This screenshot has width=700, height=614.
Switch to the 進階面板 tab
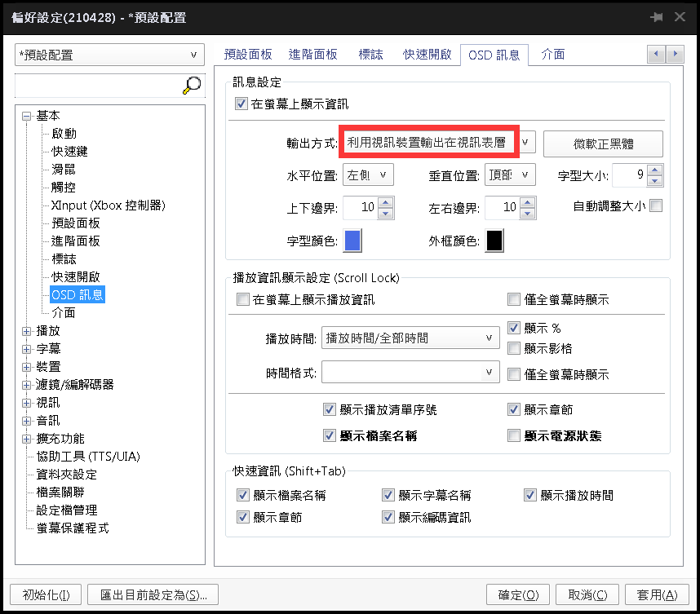[312, 55]
